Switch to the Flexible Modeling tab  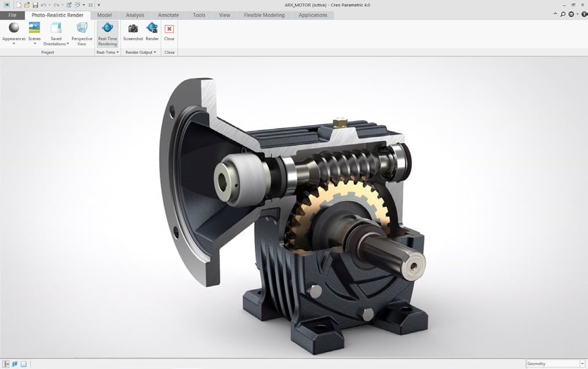click(x=264, y=15)
